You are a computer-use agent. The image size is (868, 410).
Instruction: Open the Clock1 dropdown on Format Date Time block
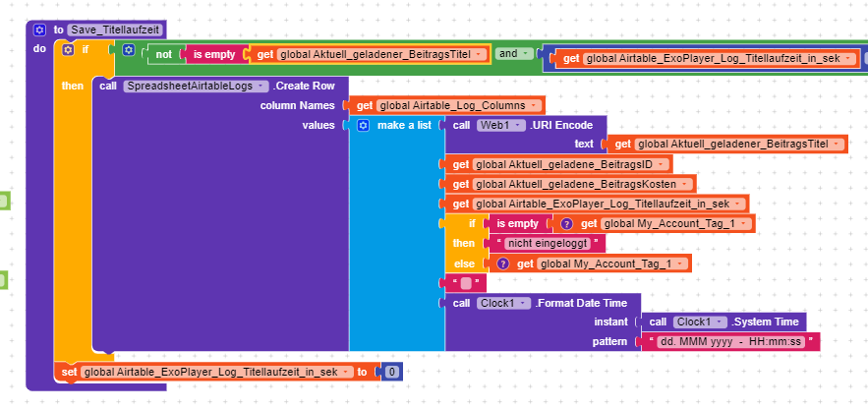point(526,303)
